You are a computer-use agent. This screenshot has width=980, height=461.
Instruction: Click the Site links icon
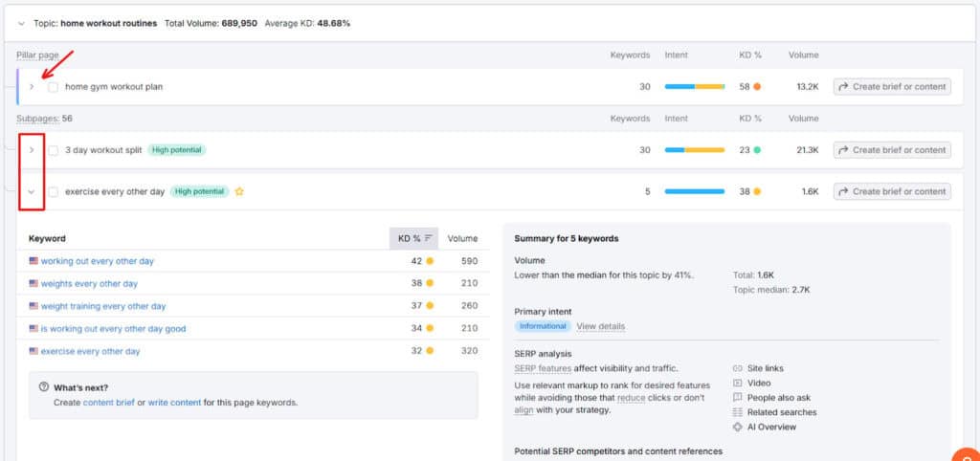pyautogui.click(x=738, y=368)
